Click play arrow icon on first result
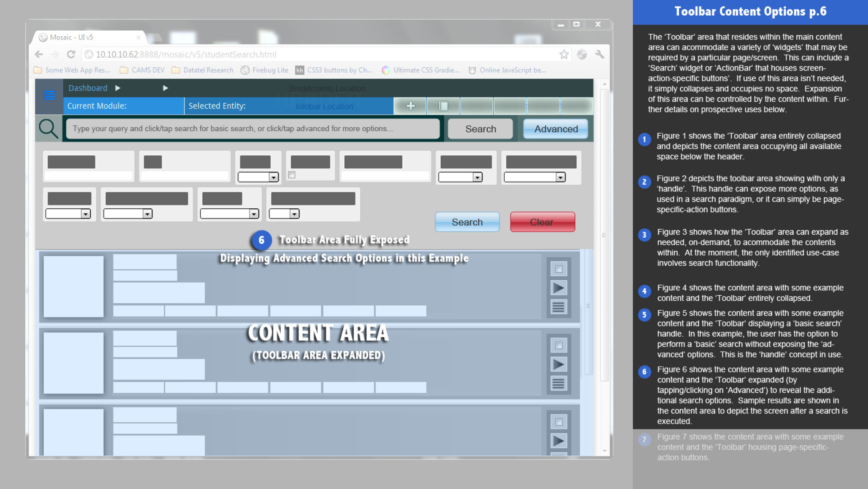 click(x=558, y=288)
